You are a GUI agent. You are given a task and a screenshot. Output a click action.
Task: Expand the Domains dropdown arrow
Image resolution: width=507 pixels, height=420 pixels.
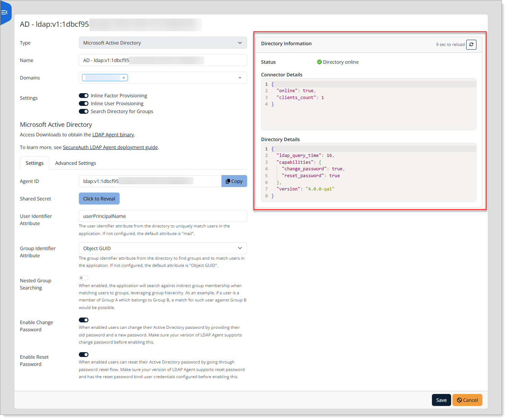240,78
